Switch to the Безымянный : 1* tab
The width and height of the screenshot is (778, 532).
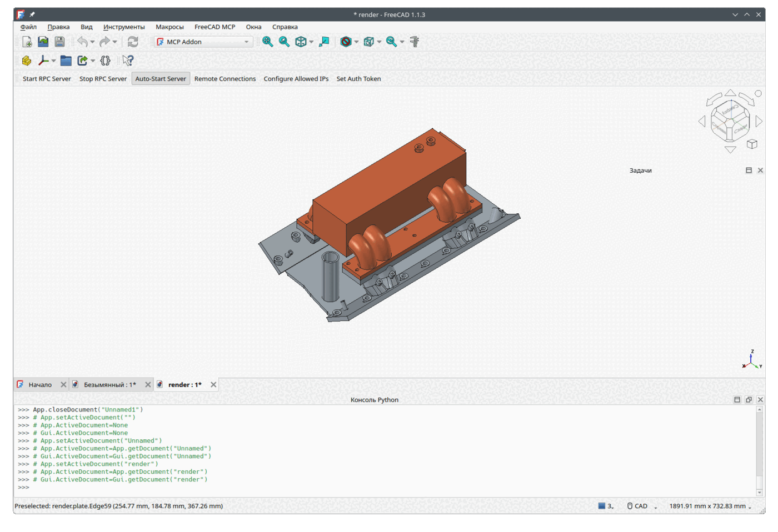(110, 384)
